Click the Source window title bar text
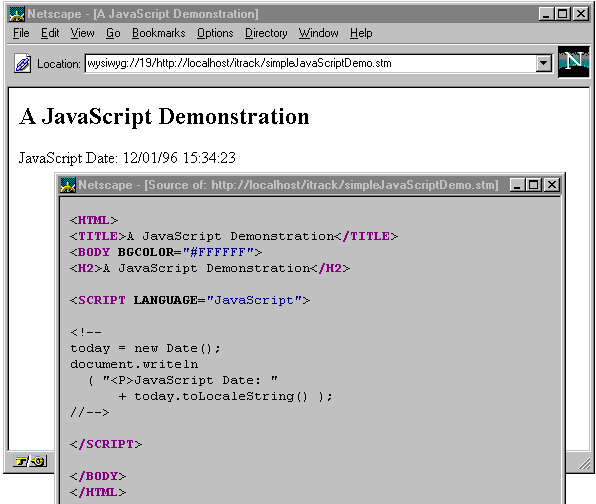 point(288,185)
